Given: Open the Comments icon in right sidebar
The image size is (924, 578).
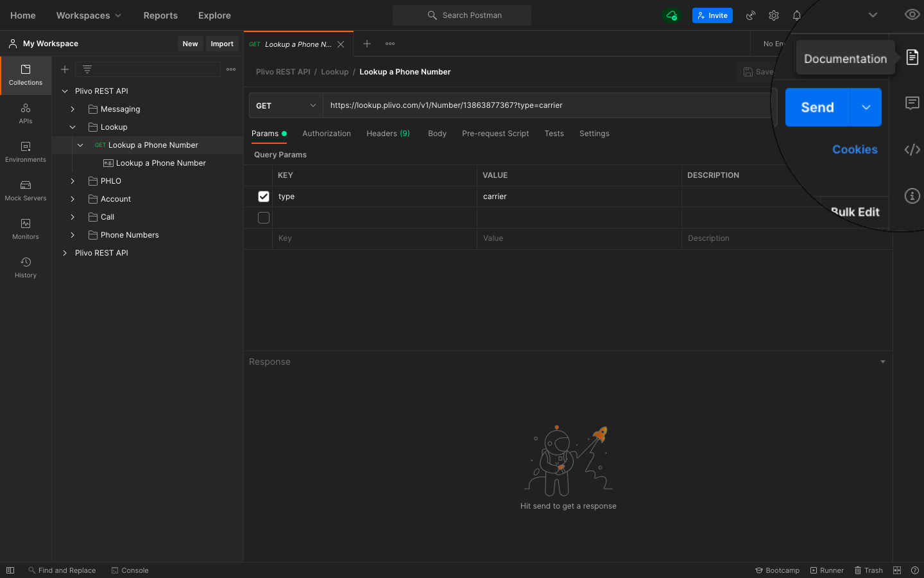Looking at the screenshot, I should coord(912,103).
